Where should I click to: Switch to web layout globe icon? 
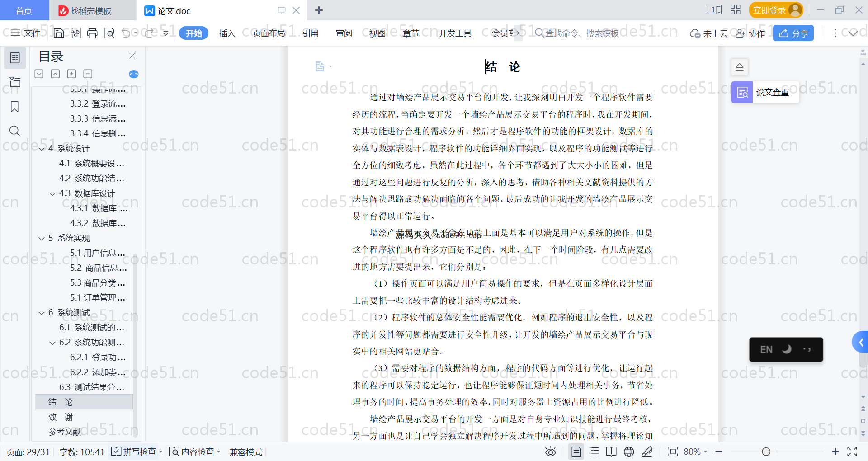pyautogui.click(x=629, y=452)
